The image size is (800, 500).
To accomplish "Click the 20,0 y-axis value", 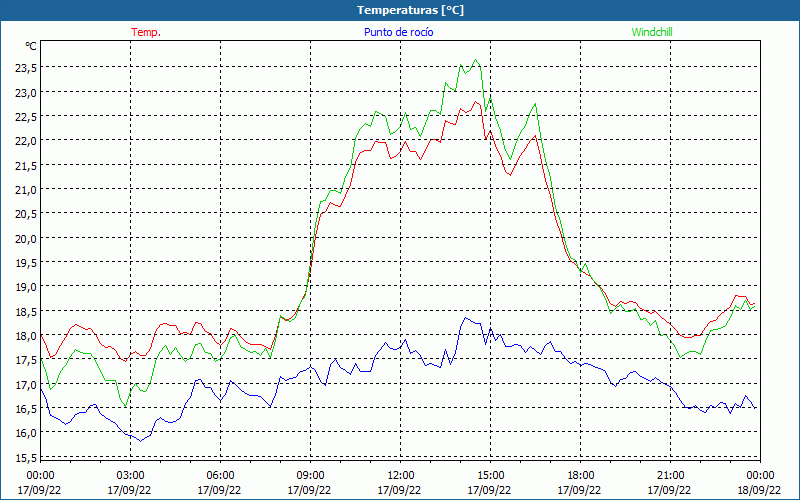I will [26, 239].
